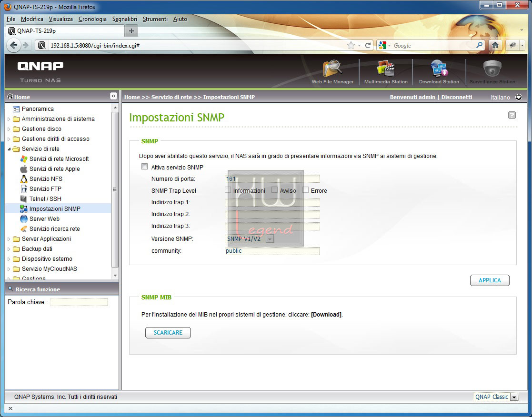The height and width of the screenshot is (417, 532).
Task: Select Impostazioni SNMP in sidebar tree
Action: point(55,209)
